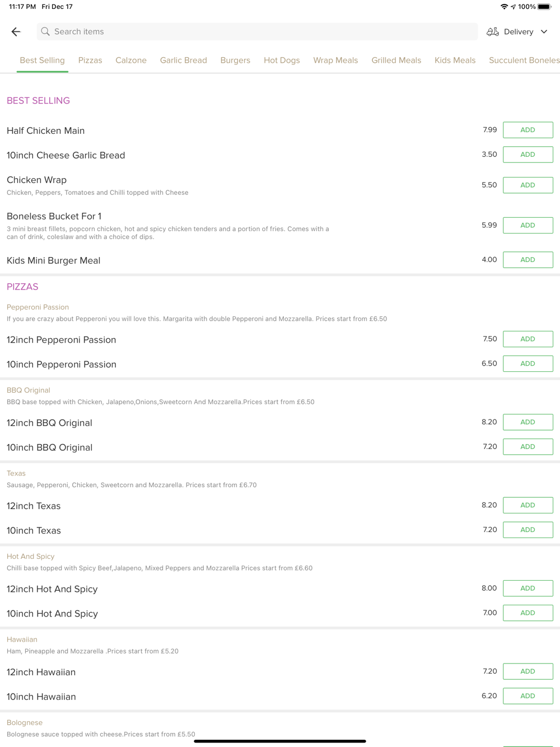
Task: Tap the battery status icon
Action: [544, 7]
